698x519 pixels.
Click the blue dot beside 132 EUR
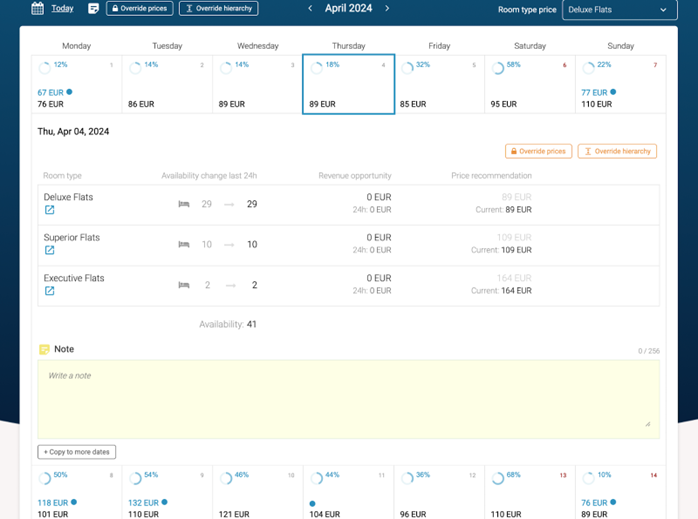(164, 502)
